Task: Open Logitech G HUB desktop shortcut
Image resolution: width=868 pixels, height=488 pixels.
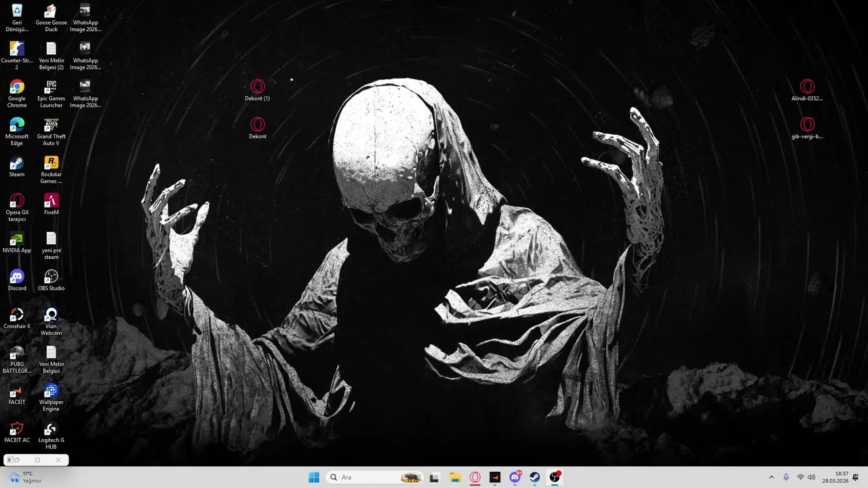Action: [x=52, y=435]
